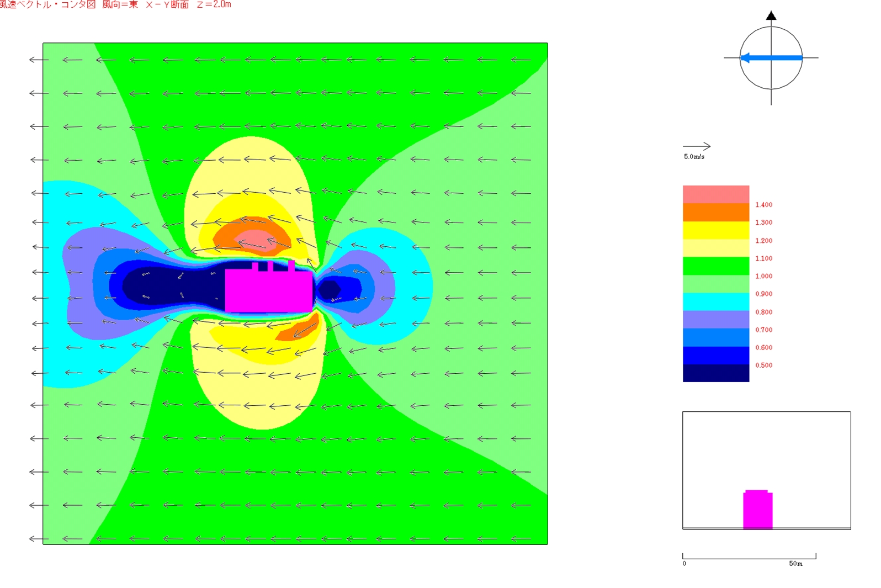Select the magenta building in the plan view
The width and height of the screenshot is (881, 588).
268,291
